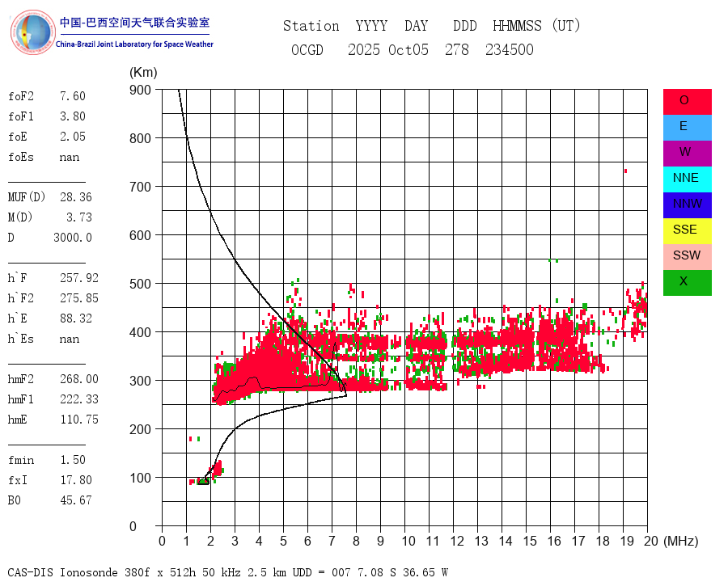Click the hmF2 value 268.00
Screen dimensions: 728x582
[x=79, y=379]
